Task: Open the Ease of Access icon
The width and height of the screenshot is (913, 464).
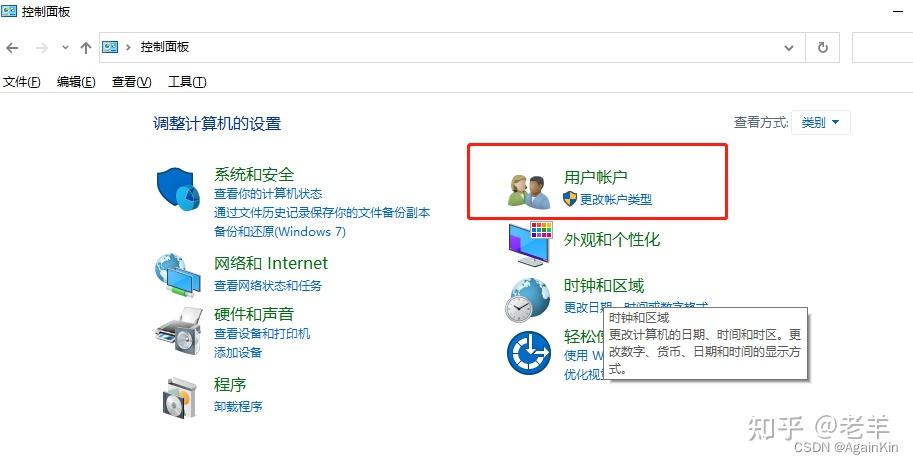Action: point(529,352)
